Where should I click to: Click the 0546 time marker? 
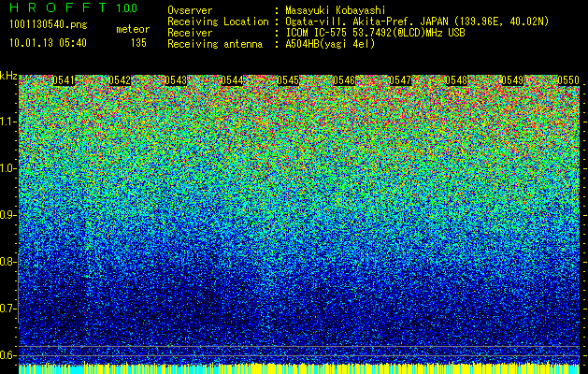344,80
